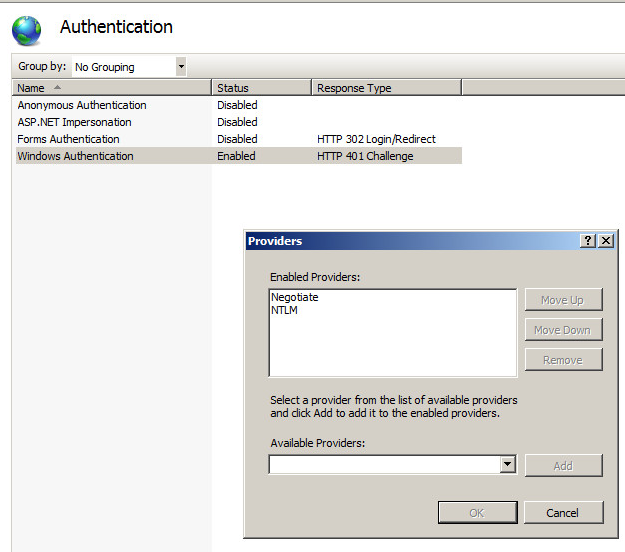Sort by the Name column header

[112, 88]
